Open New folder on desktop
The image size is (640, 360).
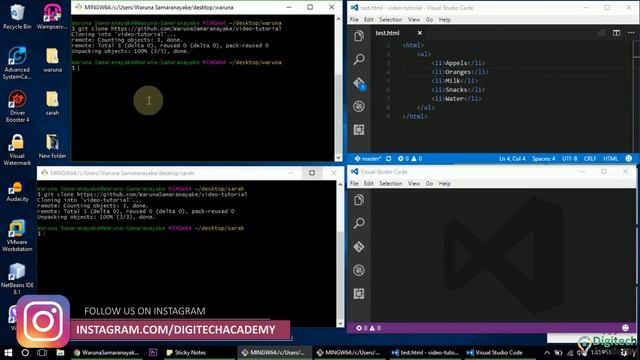pyautogui.click(x=52, y=147)
